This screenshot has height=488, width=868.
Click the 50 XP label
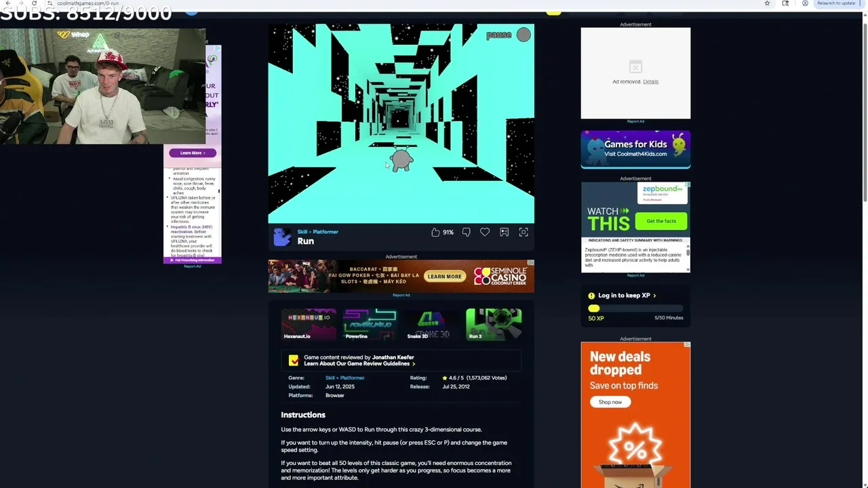(x=596, y=318)
